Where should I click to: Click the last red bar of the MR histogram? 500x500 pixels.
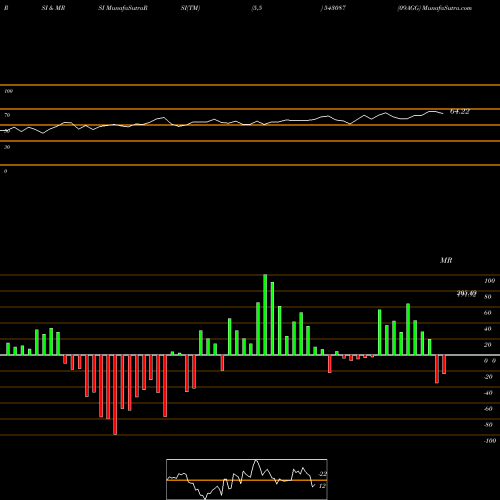point(444,364)
